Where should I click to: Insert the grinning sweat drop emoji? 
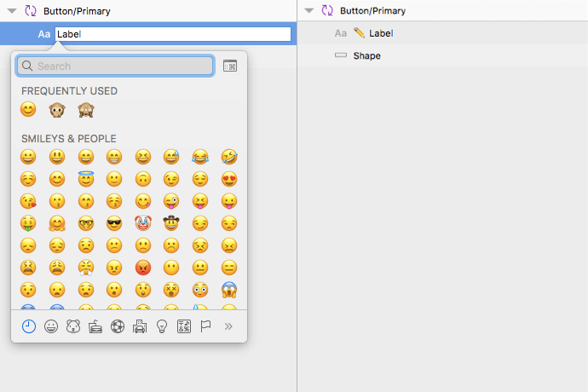coord(171,157)
